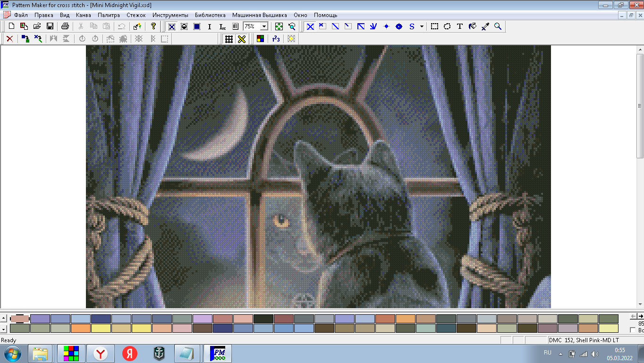The height and width of the screenshot is (363, 644).
Task: Select the French knot tool
Action: tap(386, 26)
